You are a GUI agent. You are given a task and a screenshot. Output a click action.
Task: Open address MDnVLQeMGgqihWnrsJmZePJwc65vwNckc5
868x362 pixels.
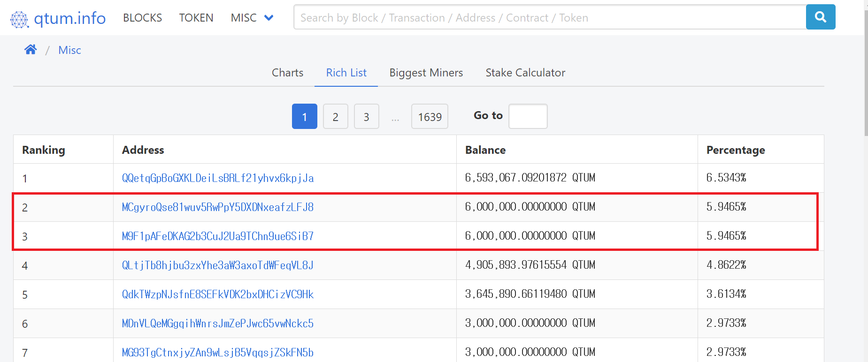pyautogui.click(x=218, y=324)
